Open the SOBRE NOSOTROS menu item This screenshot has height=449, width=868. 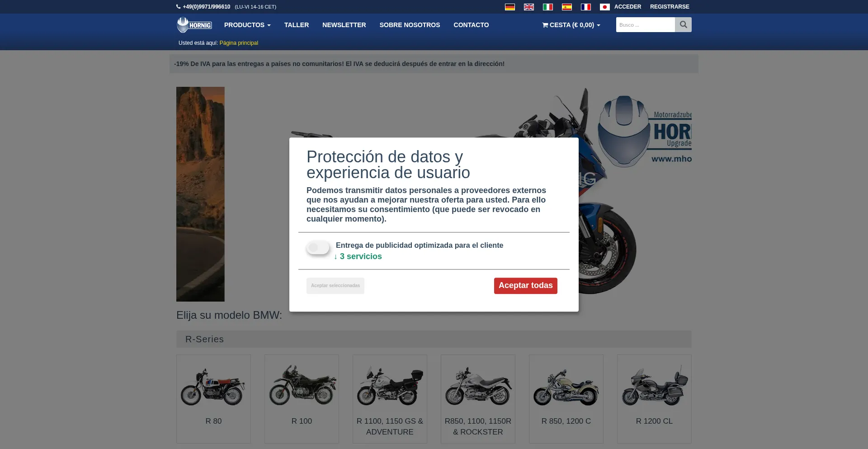tap(410, 25)
